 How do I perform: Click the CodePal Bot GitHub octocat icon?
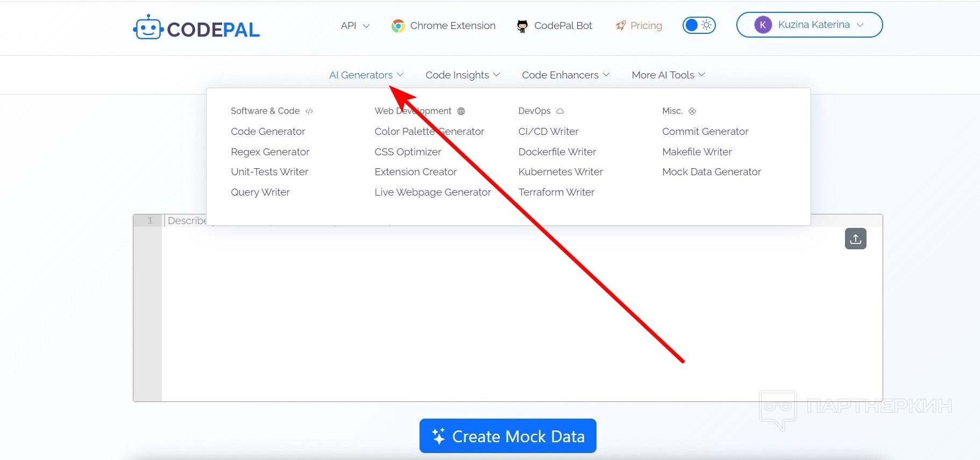pos(522,26)
